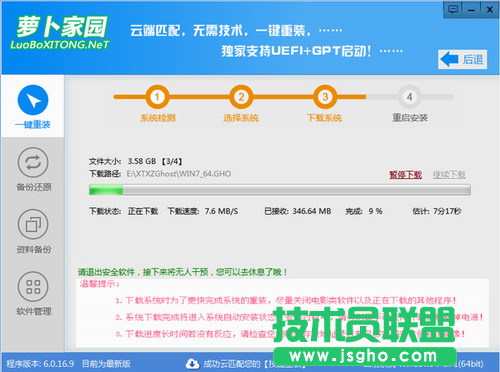Minimize the window
500x372 pixels.
click(471, 9)
